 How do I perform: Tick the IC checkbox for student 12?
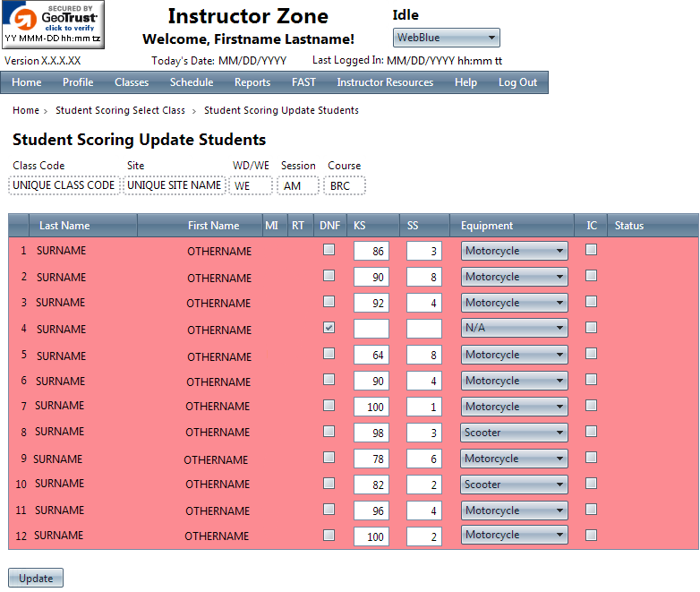pos(591,535)
